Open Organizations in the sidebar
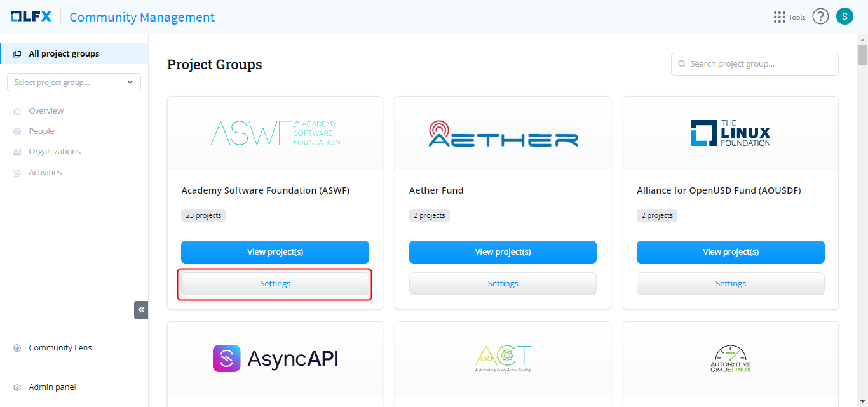Viewport: 868px width, 407px height. 55,152
